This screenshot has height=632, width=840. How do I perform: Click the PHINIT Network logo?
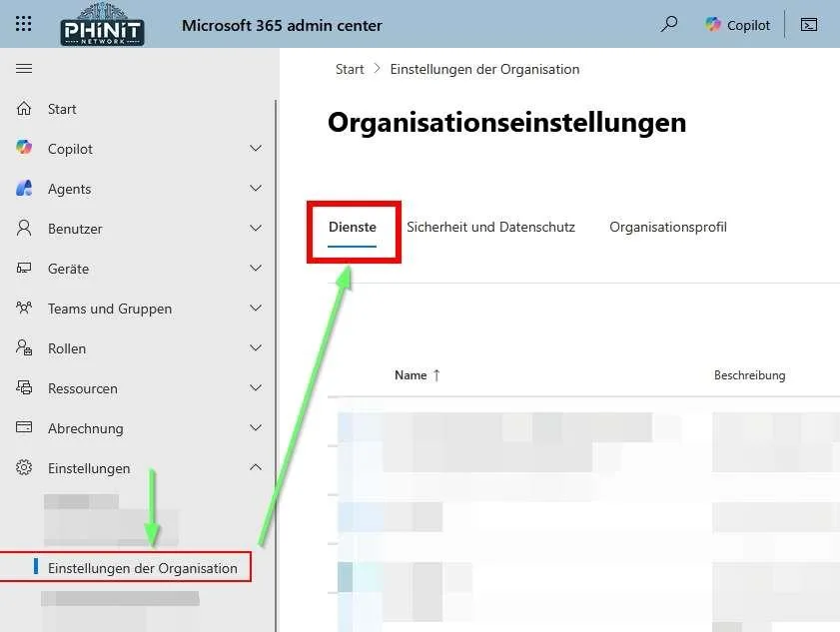coord(103,25)
